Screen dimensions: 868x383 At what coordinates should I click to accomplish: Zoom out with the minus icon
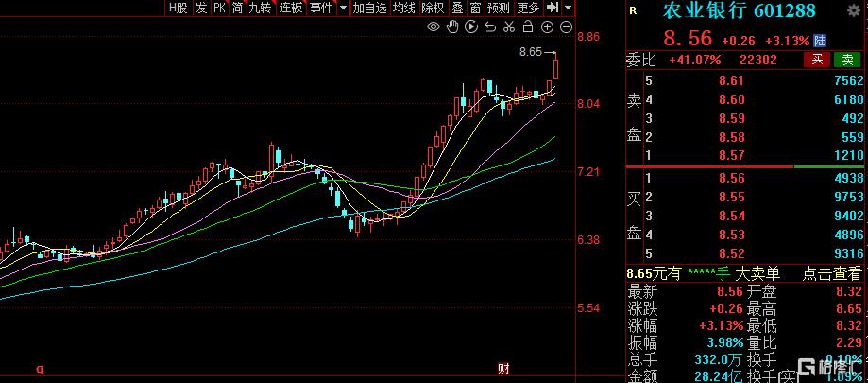point(567,26)
